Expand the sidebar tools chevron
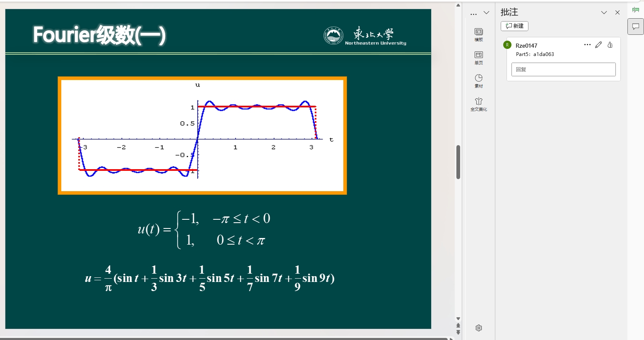Screen dimensions: 644x340 [x=487, y=13]
